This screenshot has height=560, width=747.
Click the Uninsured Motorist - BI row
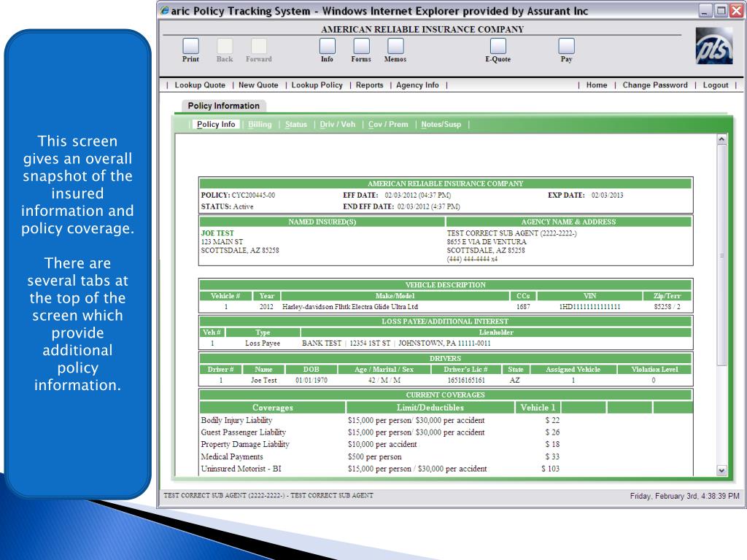coord(446,469)
